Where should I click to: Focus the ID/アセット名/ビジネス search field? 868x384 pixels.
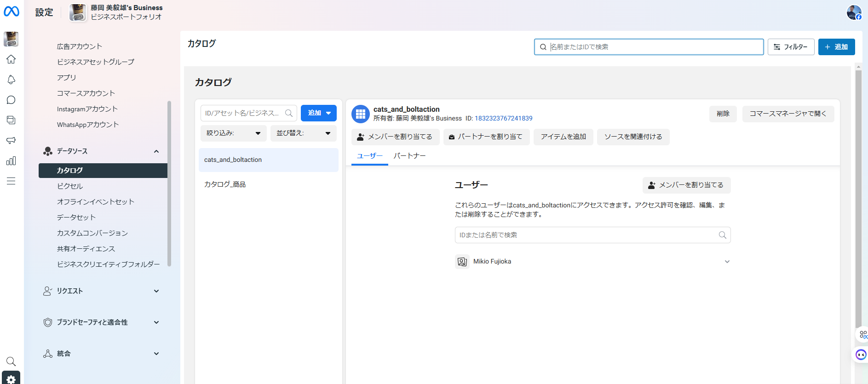pos(249,113)
